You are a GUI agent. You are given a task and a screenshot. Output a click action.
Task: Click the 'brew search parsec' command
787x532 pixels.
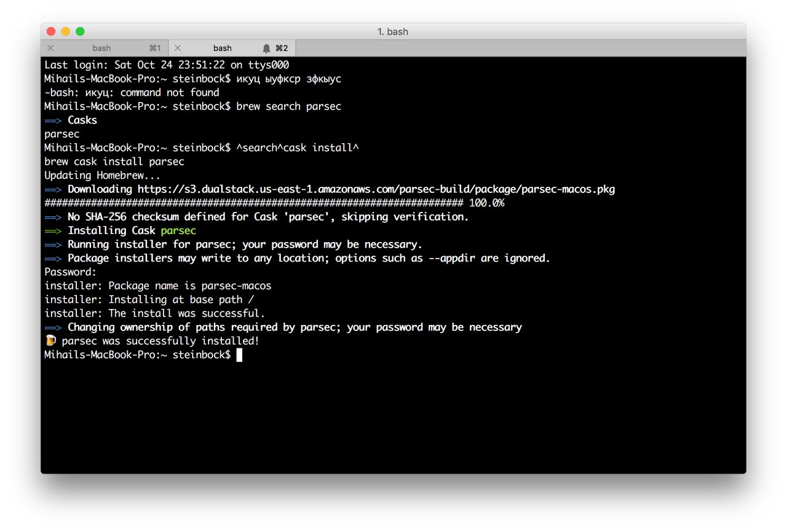pyautogui.click(x=289, y=106)
